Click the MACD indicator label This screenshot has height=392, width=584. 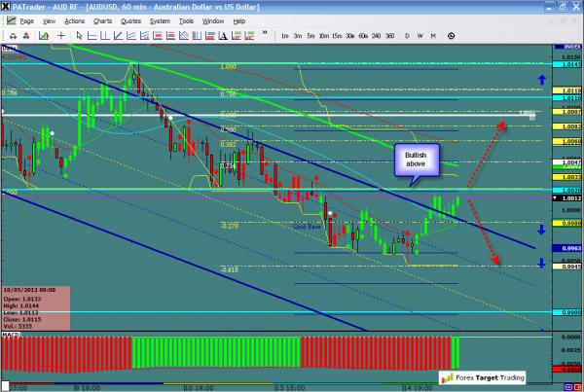point(10,336)
